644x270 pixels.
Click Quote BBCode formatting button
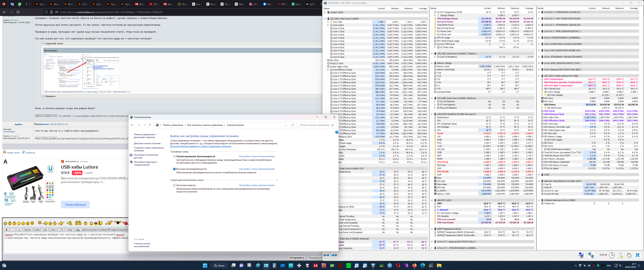click(x=27, y=230)
